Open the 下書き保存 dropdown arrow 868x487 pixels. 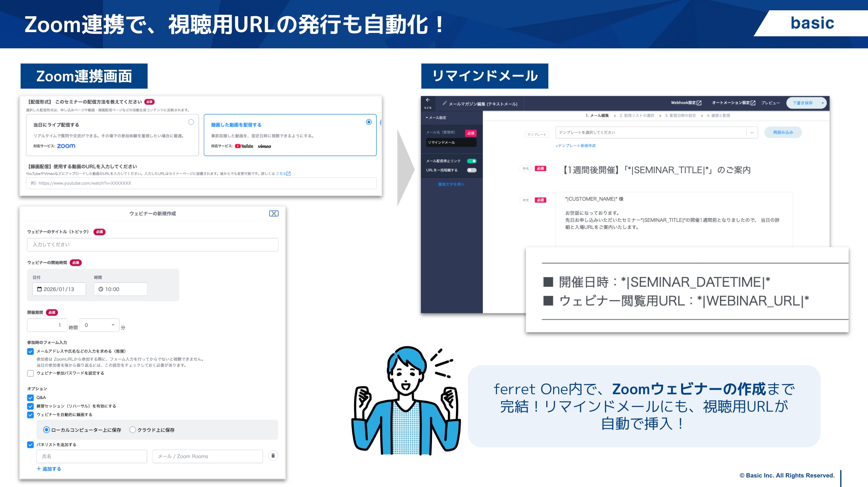coord(822,103)
